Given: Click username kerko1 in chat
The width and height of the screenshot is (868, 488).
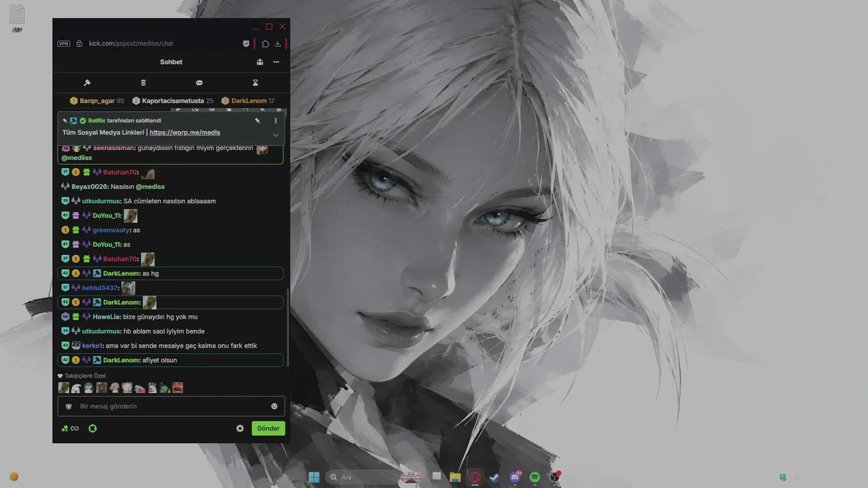Looking at the screenshot, I should click(92, 346).
